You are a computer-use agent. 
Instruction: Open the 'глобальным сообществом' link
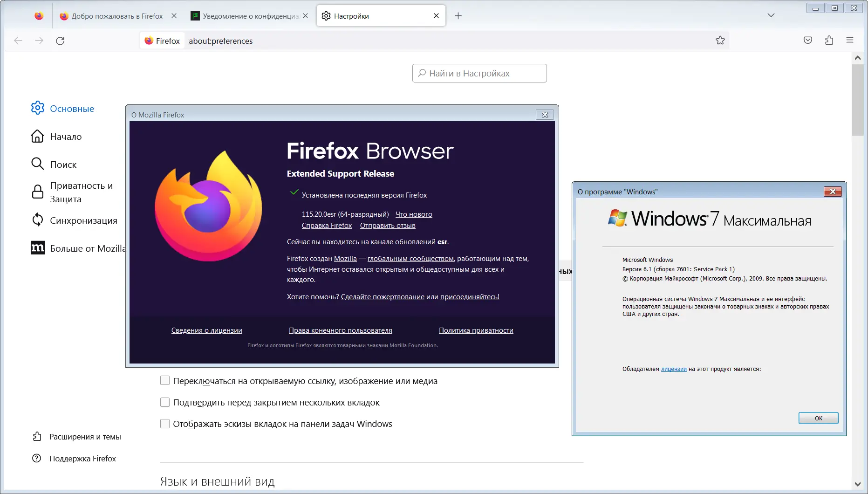click(x=410, y=259)
